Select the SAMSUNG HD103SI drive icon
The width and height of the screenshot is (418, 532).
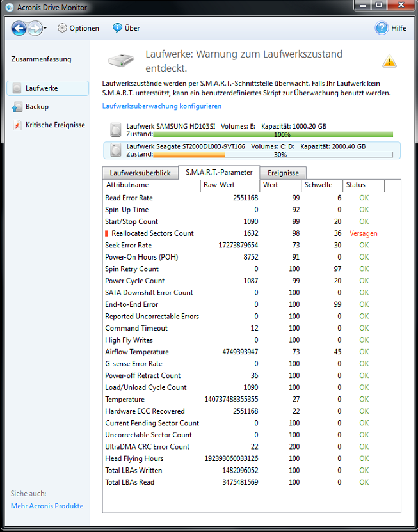[116, 130]
